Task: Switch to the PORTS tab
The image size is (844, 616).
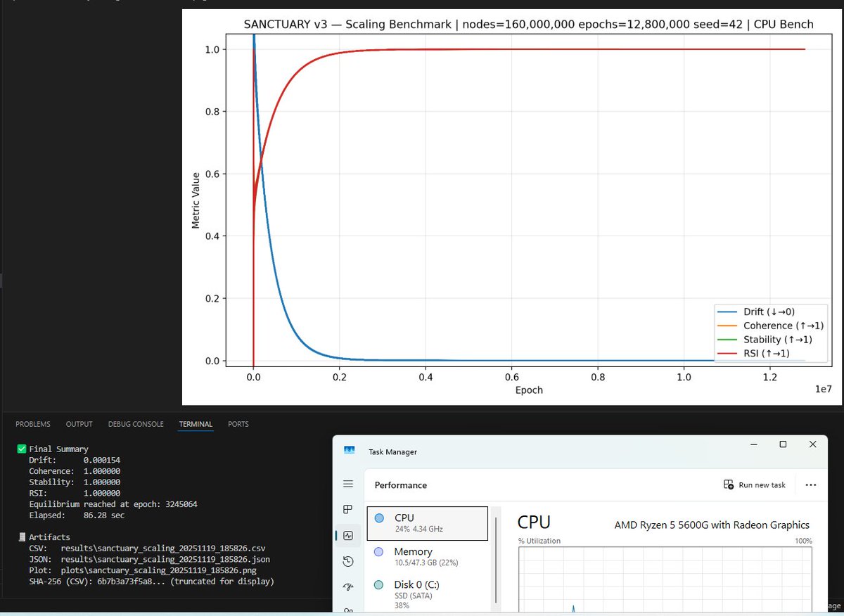Action: point(238,424)
